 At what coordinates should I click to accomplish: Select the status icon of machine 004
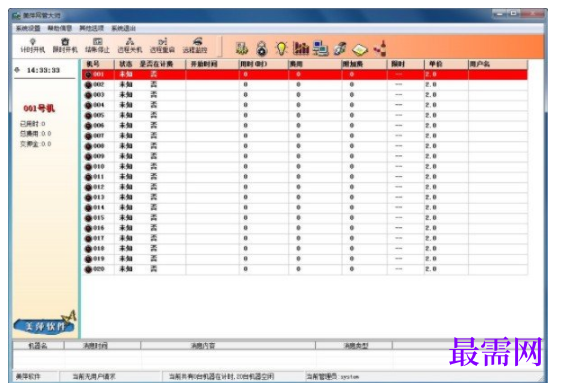88,106
